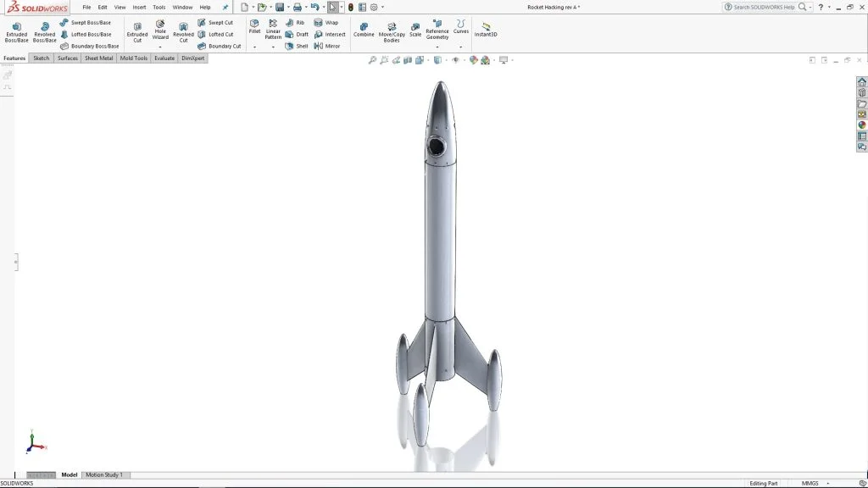Select the Shell feature tool

(x=301, y=46)
